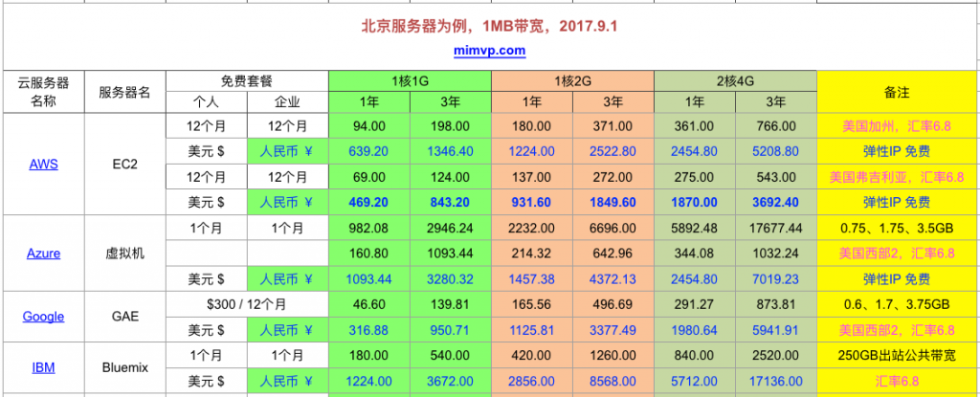Screen dimensions: 980x397
Task: Select cell with value 371.00
Action: [x=613, y=125]
